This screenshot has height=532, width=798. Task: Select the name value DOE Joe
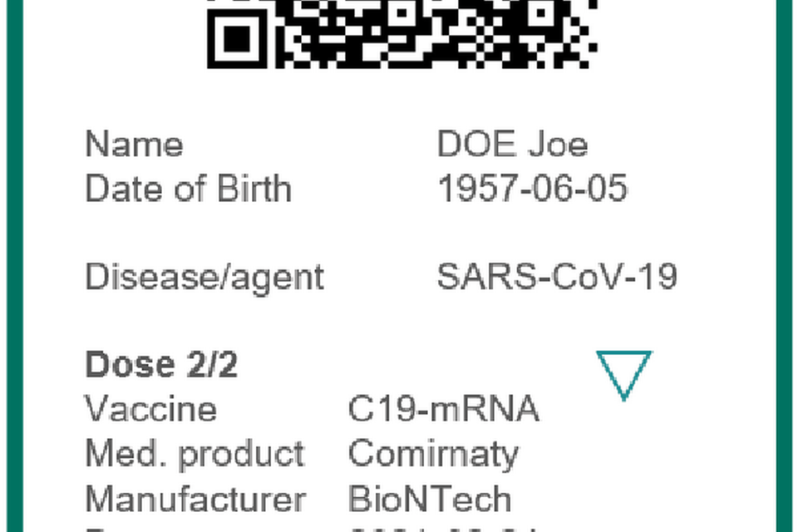[x=512, y=145]
